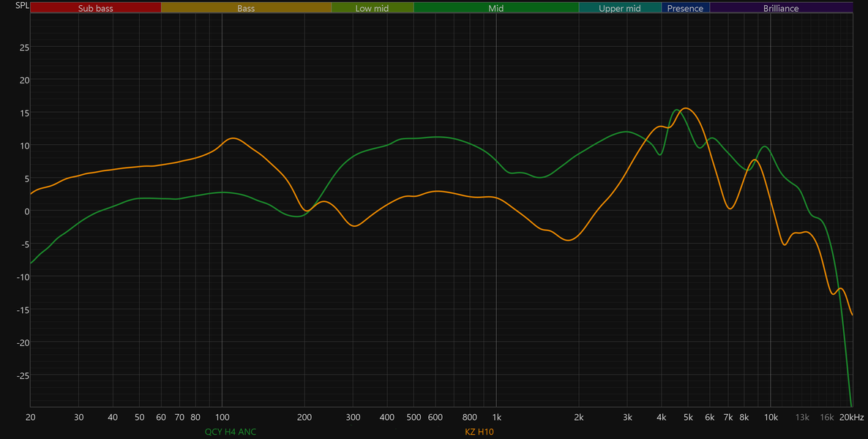The width and height of the screenshot is (868, 439).
Task: Click the -10 dB SPL axis label
Action: [x=23, y=277]
